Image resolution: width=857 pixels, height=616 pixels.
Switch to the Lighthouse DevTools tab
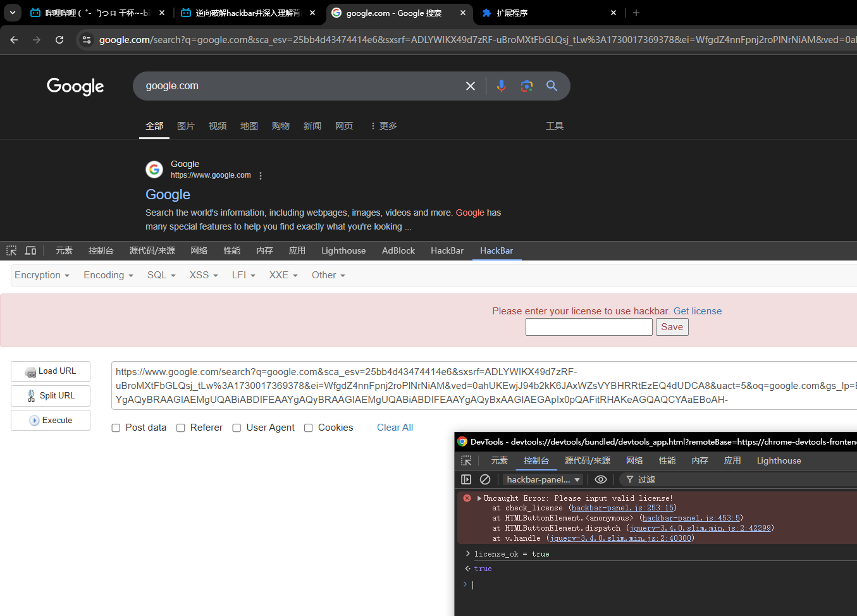pyautogui.click(x=343, y=250)
